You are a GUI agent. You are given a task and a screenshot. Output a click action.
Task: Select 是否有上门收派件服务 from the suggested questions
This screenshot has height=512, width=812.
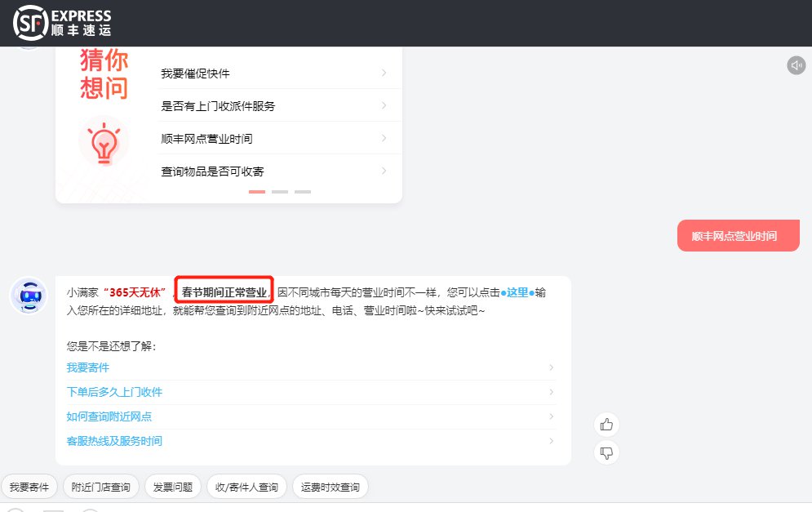[x=218, y=106]
